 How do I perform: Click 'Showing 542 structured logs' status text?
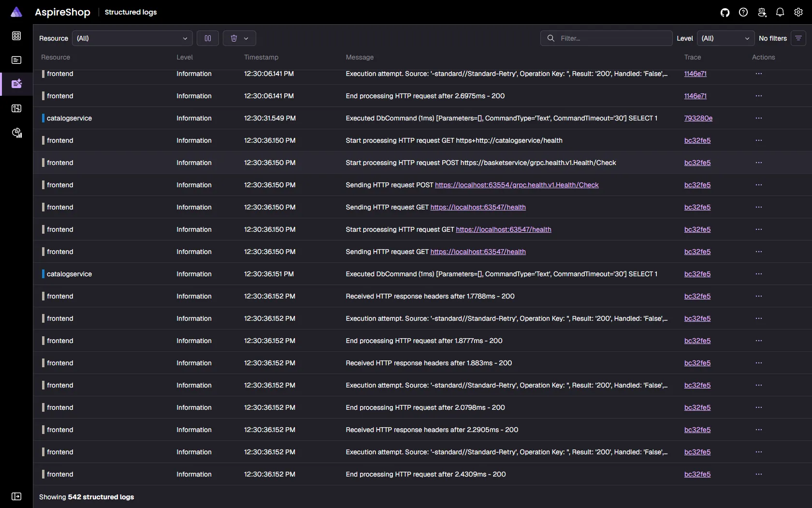(x=87, y=497)
